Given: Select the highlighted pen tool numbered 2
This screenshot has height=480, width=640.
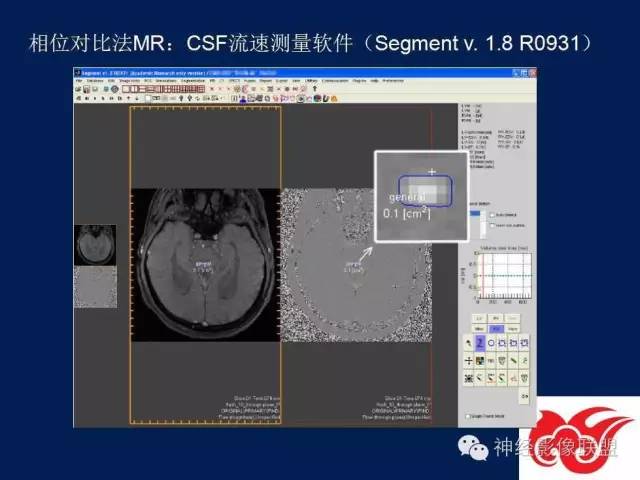Looking at the screenshot, I should (x=480, y=343).
